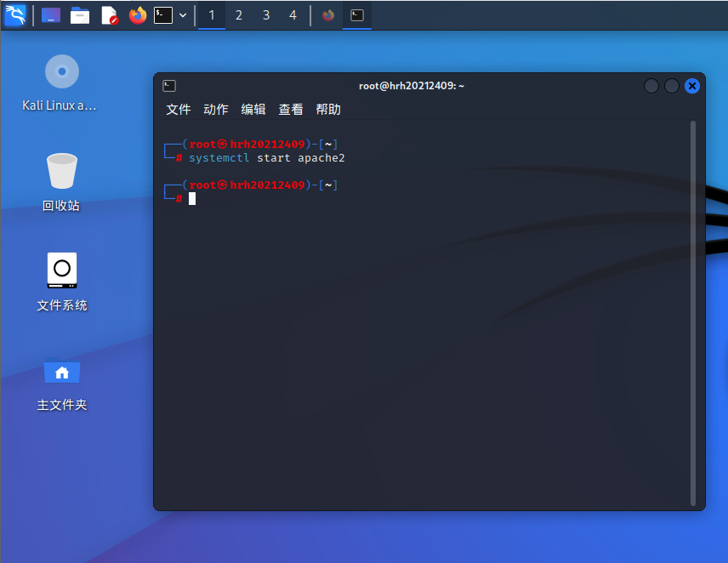Open the 动作 menu in terminal
Screen dimensions: 728x563
[216, 110]
